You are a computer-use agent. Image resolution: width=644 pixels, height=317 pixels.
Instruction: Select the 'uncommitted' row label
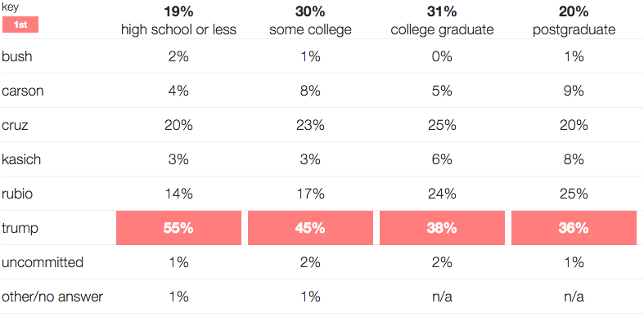point(43,262)
